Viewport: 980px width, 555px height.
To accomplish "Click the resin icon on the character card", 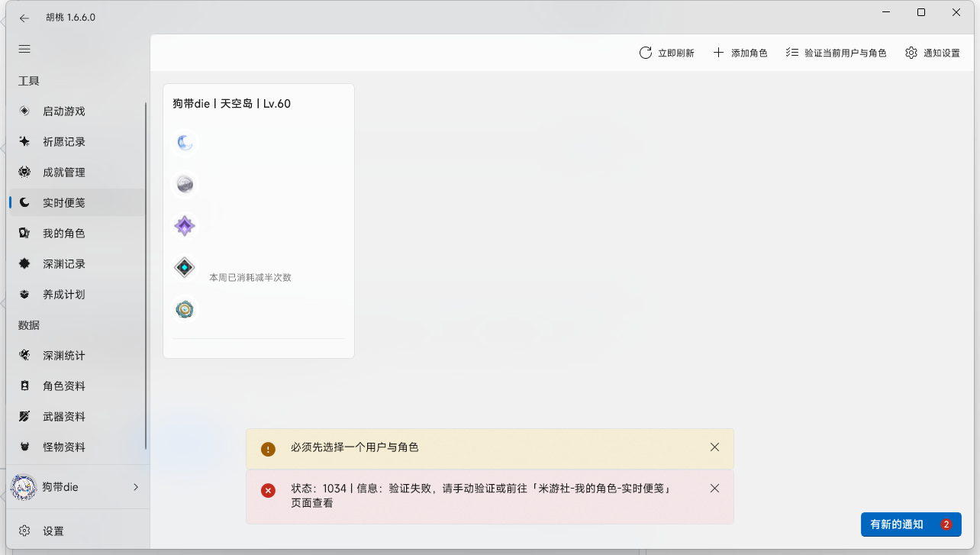I will (185, 142).
